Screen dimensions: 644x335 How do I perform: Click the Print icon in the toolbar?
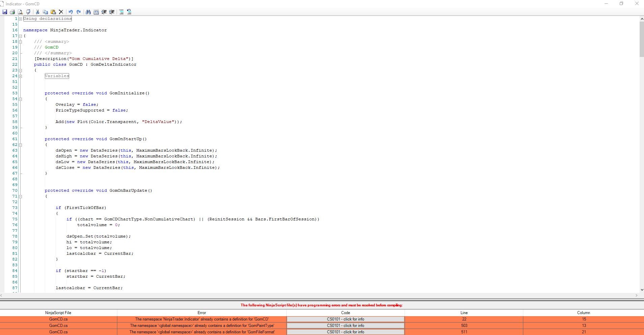(x=12, y=12)
